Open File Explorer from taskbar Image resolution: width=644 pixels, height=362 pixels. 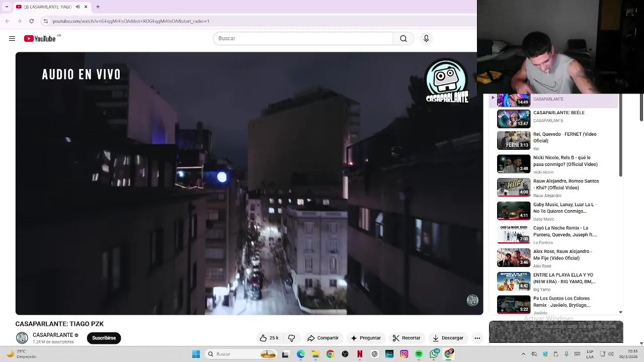(315, 354)
